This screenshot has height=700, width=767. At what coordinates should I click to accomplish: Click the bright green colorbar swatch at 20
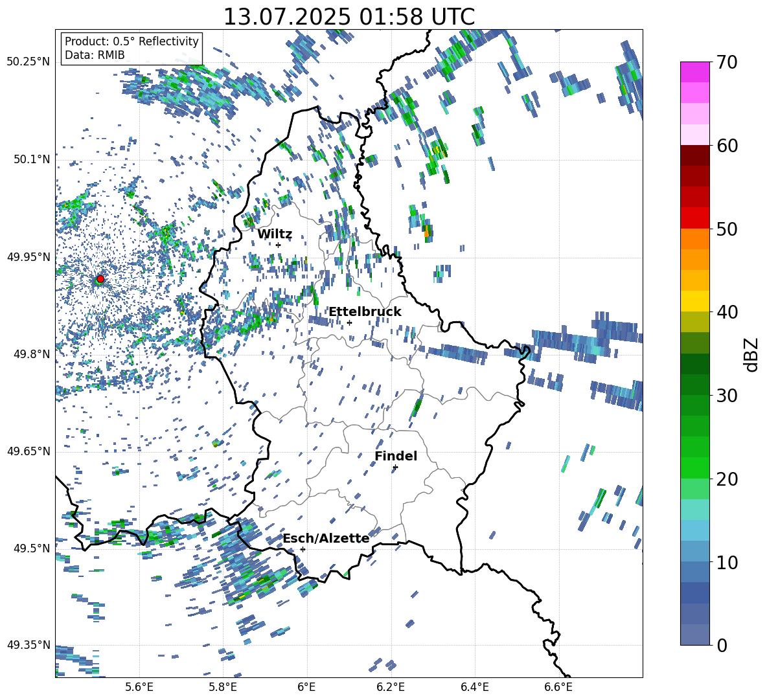694,468
